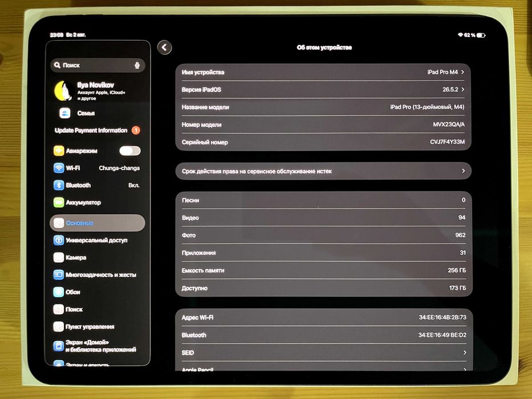Image resolution: width=532 pixels, height=399 pixels.
Task: Tap the Имя устройства row
Action: click(x=323, y=72)
